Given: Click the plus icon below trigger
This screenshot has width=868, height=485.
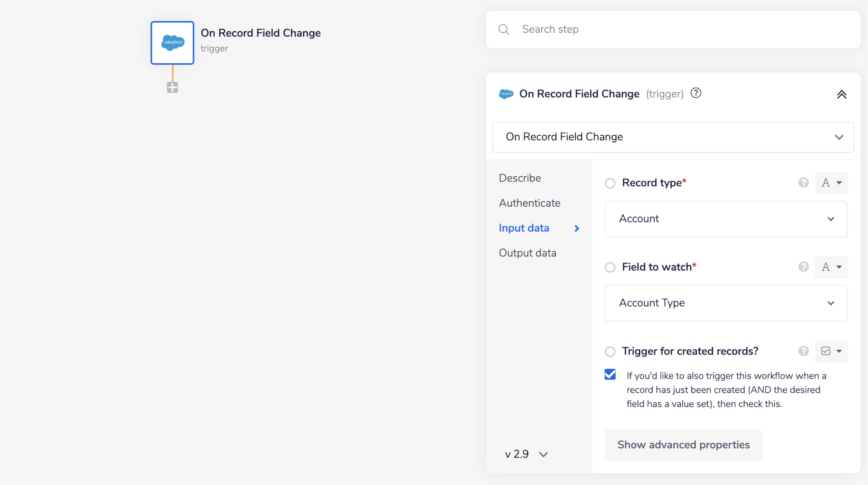Looking at the screenshot, I should tap(172, 88).
